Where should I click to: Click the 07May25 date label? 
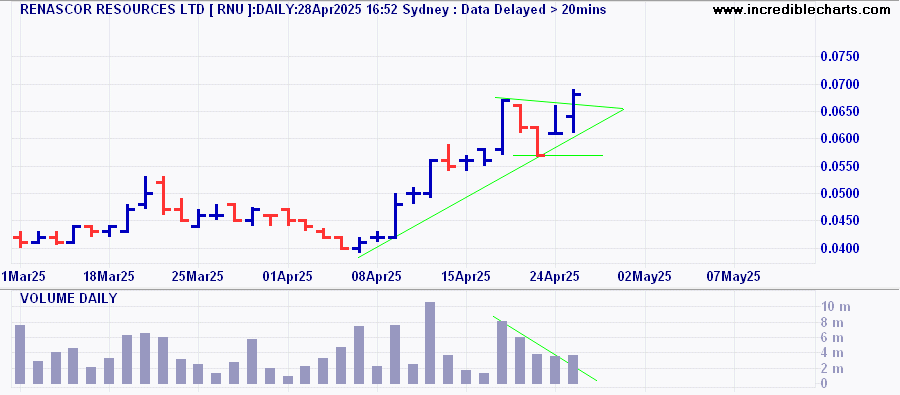(x=734, y=277)
